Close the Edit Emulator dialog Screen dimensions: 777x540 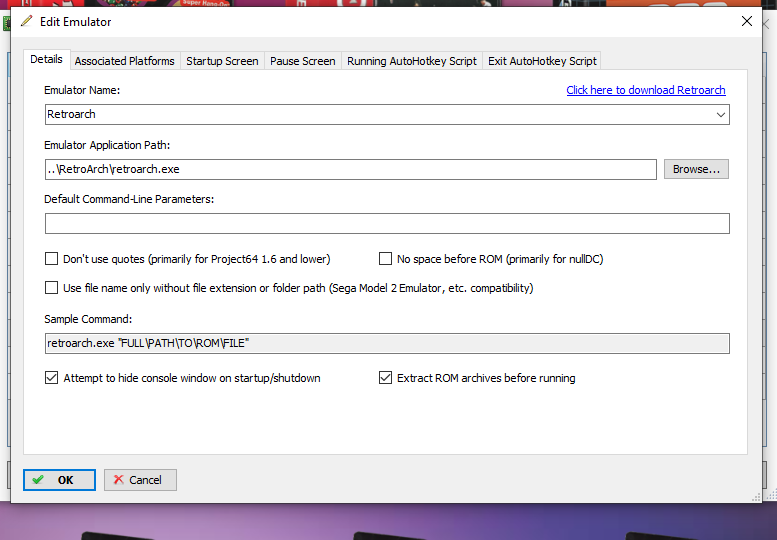pos(747,21)
